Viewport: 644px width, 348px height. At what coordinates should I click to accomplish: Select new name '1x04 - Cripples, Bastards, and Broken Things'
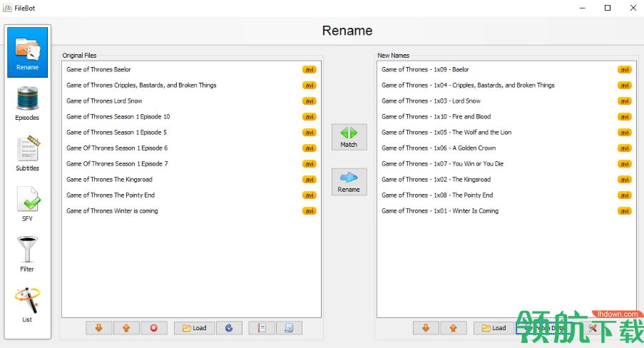(x=506, y=85)
